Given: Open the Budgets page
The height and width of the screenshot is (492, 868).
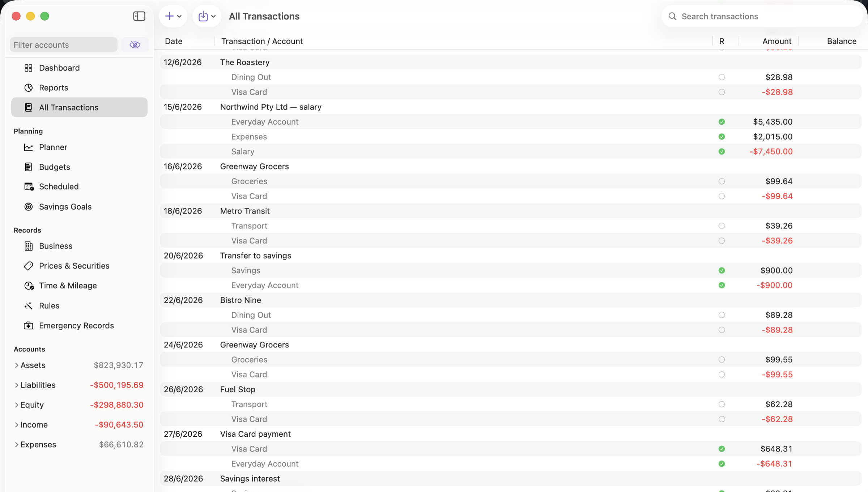Looking at the screenshot, I should click(79, 167).
